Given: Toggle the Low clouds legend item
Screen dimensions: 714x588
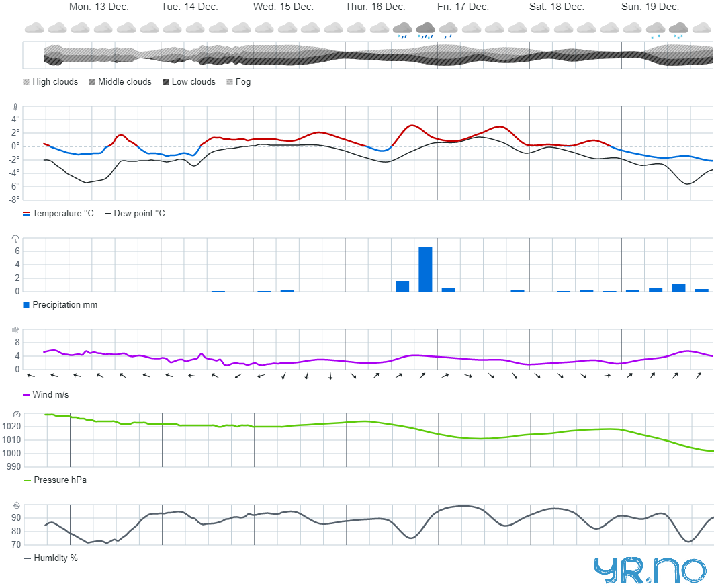Looking at the screenshot, I should [189, 82].
